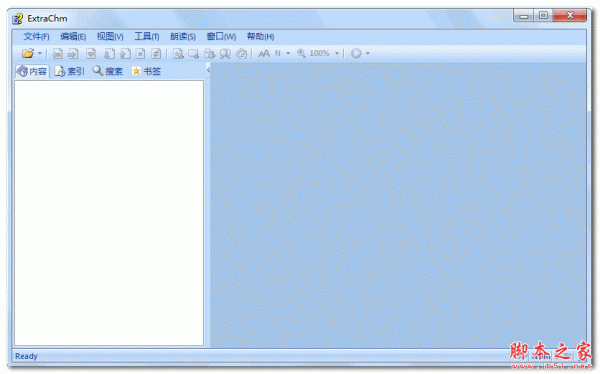Viewport: 600px width, 374px height.
Task: Click the round play read-aloud button
Action: (356, 53)
